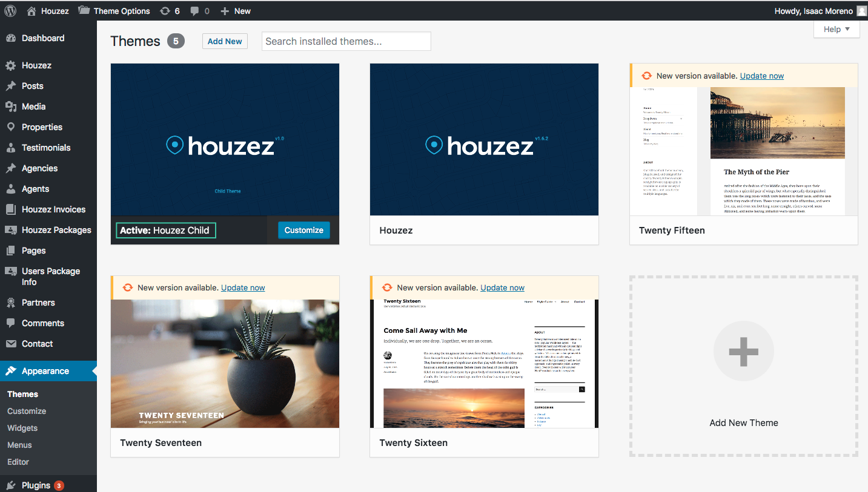Click the Houzez Packages icon
Screen dimensions: 868x492
coord(11,230)
